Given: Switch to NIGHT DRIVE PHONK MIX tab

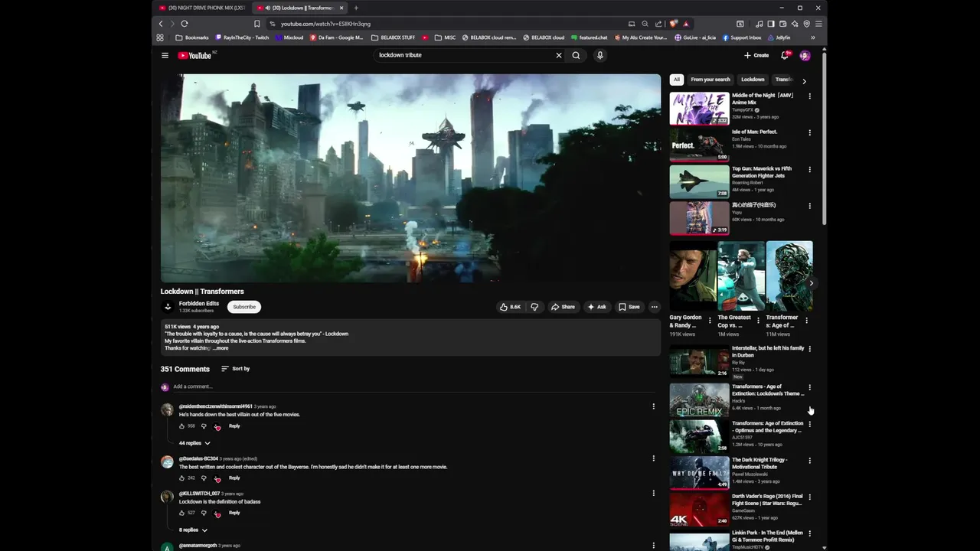Looking at the screenshot, I should (x=201, y=8).
